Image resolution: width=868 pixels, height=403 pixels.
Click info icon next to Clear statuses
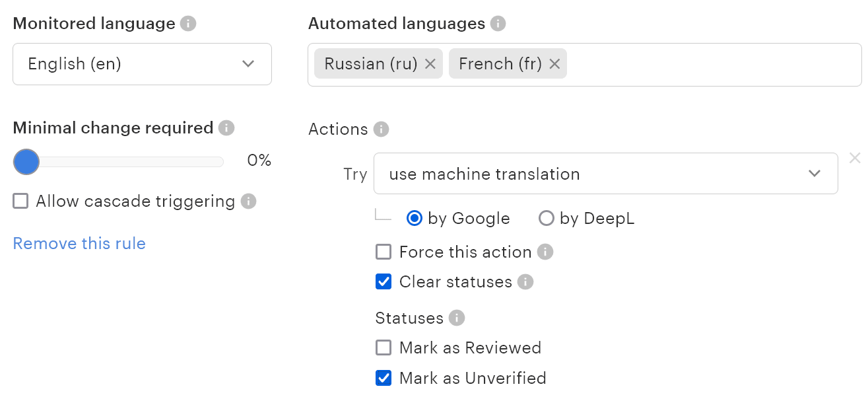click(525, 282)
